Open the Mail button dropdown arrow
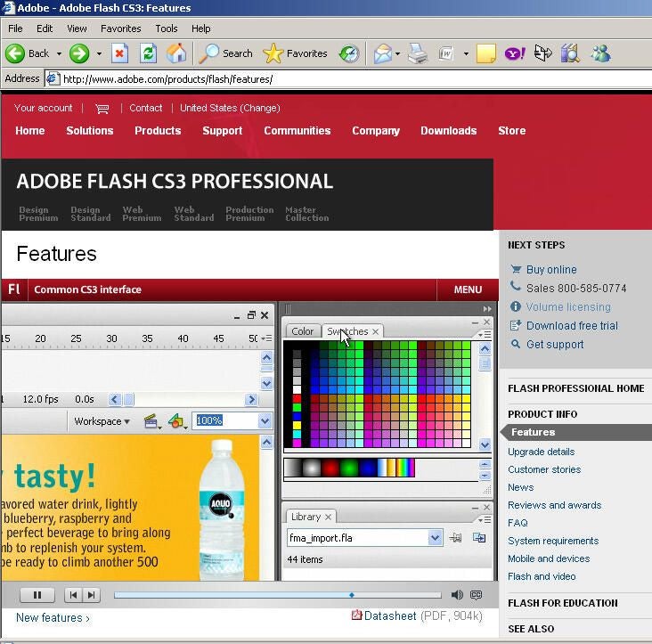This screenshot has width=652, height=644. point(397,53)
